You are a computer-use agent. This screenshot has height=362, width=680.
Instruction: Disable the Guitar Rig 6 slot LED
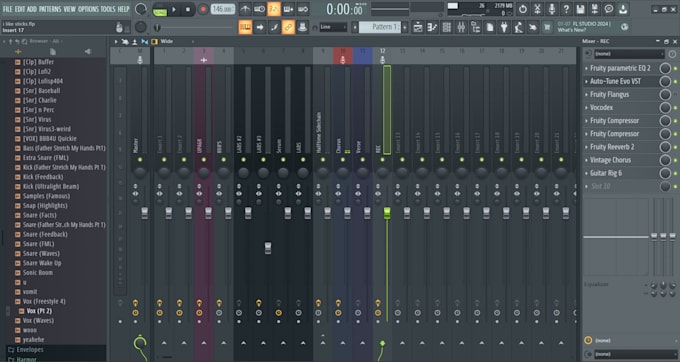point(675,173)
